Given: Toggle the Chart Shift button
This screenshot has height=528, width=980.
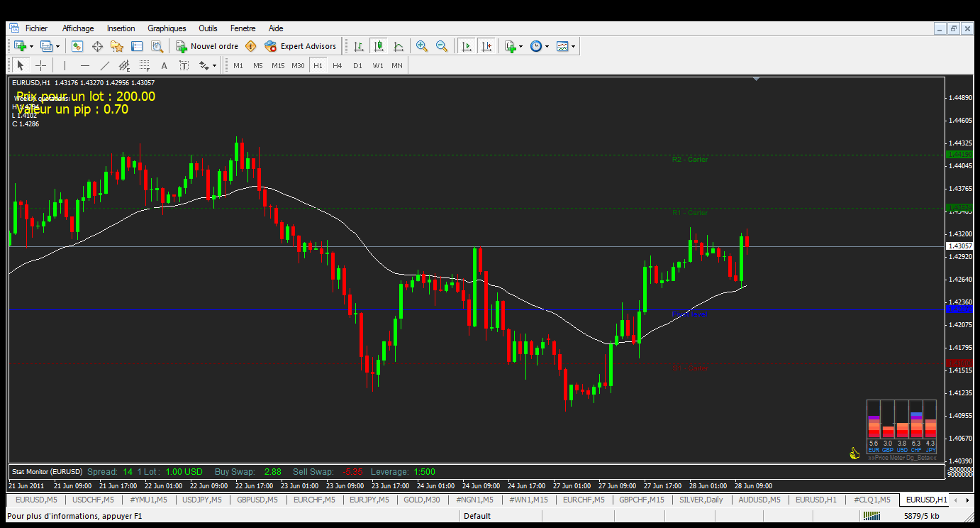Looking at the screenshot, I should (486, 46).
